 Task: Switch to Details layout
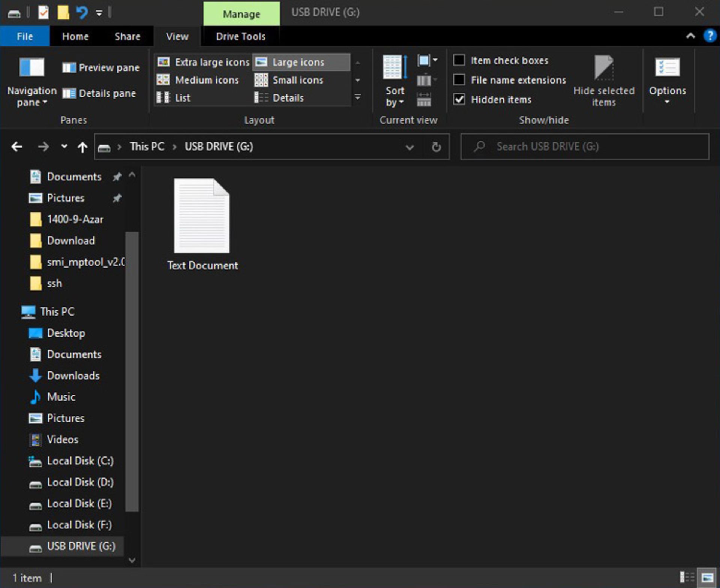point(288,97)
